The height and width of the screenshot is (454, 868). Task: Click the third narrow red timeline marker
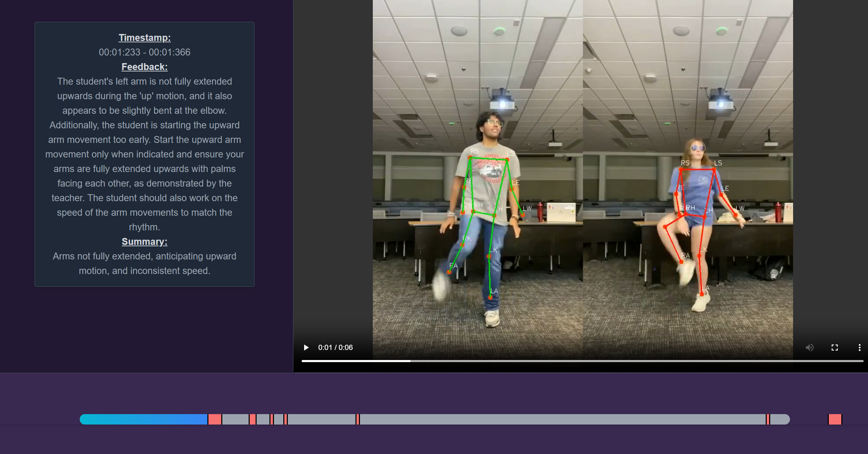point(272,419)
